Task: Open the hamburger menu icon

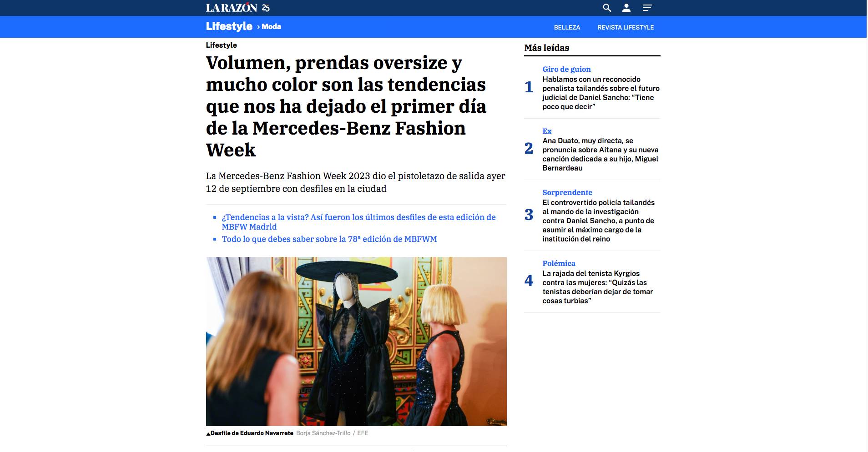Action: 647,8
